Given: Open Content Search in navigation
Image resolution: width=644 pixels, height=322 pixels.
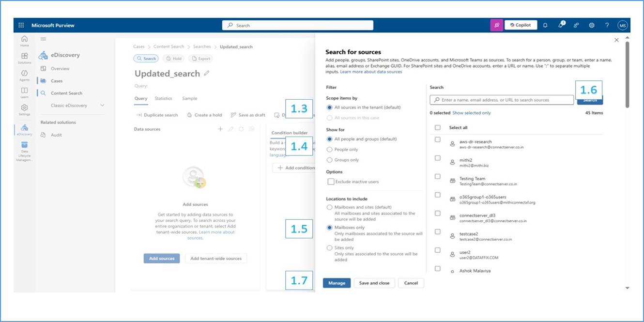Looking at the screenshot, I should coord(66,93).
